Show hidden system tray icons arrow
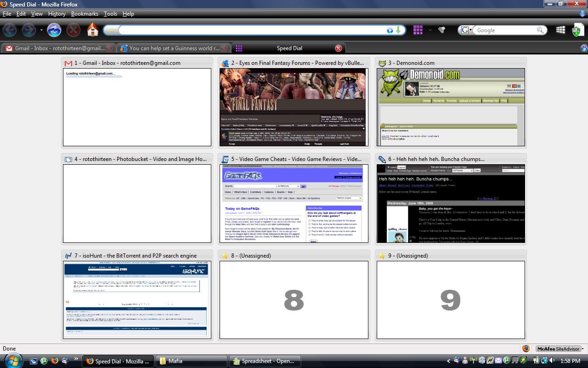This screenshot has width=588, height=368. point(449,361)
